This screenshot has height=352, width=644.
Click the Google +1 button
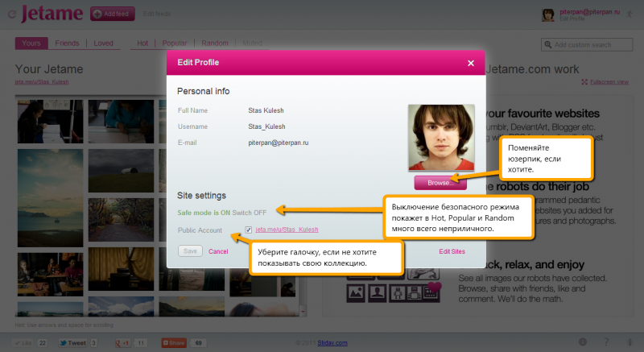(122, 343)
